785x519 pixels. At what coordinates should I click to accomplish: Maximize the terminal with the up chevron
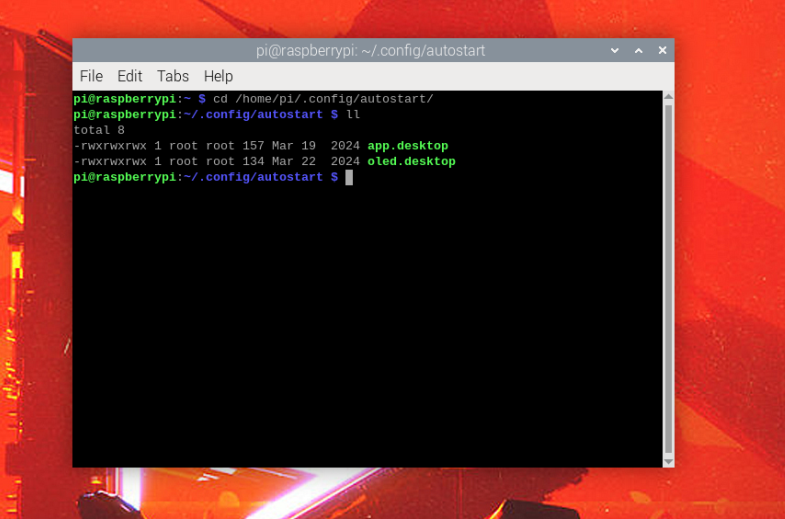639,51
